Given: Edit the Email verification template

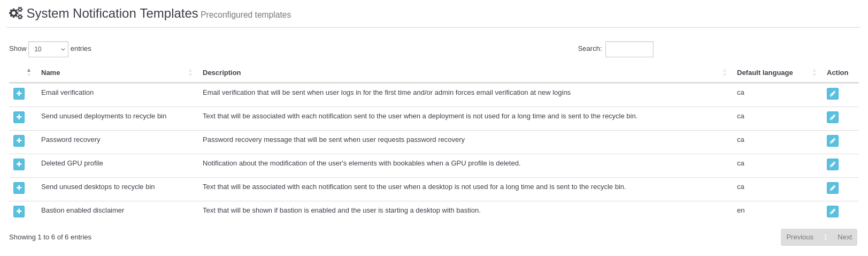Looking at the screenshot, I should click(x=832, y=94).
